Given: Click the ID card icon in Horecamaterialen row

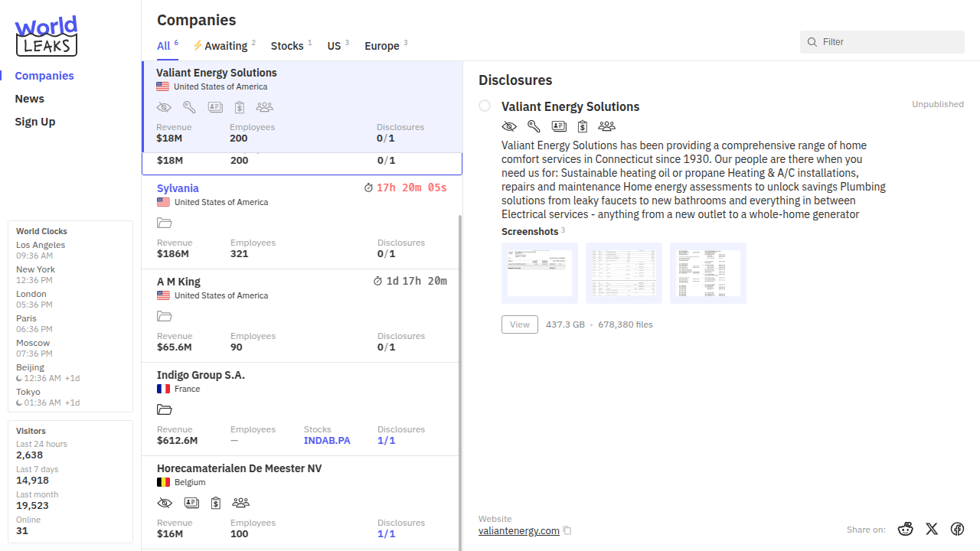Looking at the screenshot, I should click(x=191, y=503).
